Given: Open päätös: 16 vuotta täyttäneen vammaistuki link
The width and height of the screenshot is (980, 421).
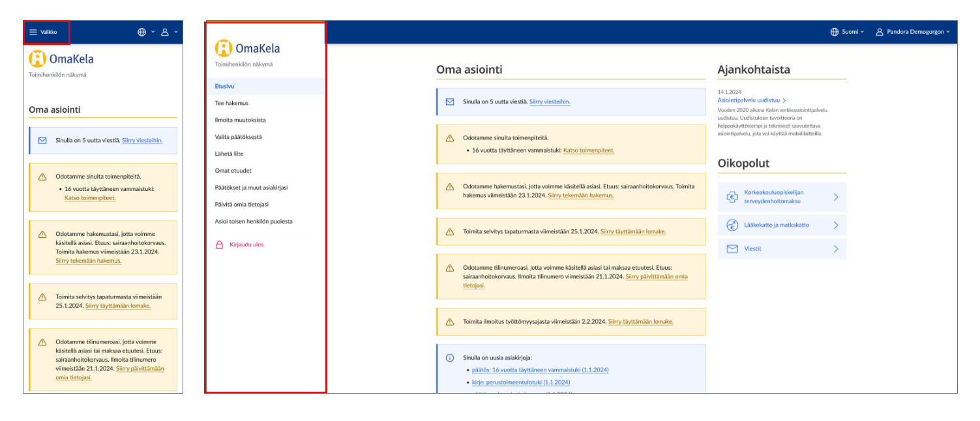Looking at the screenshot, I should pos(541,370).
